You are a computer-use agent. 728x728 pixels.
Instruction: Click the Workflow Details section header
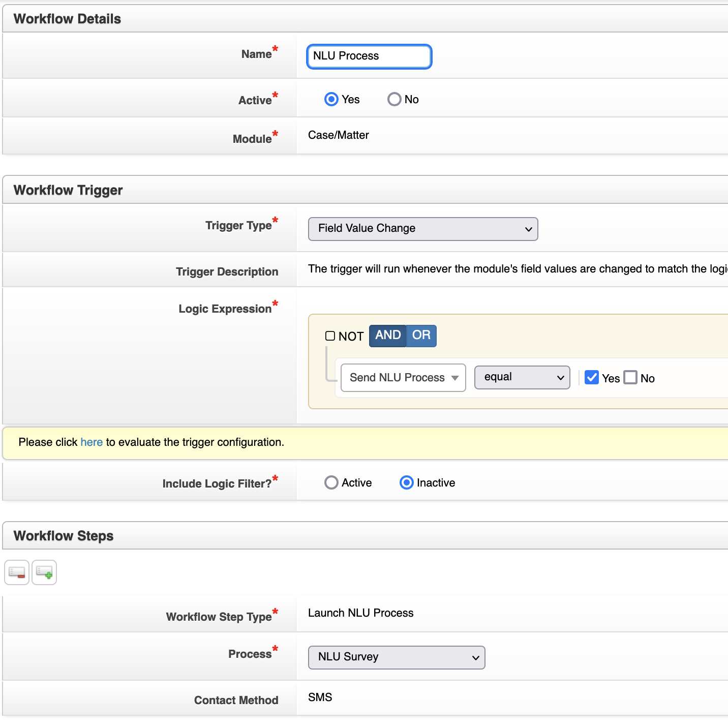pos(67,19)
